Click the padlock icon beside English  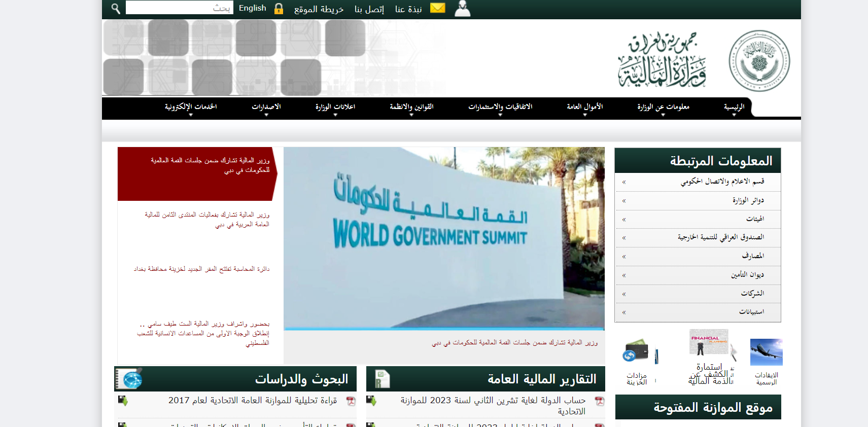(279, 9)
